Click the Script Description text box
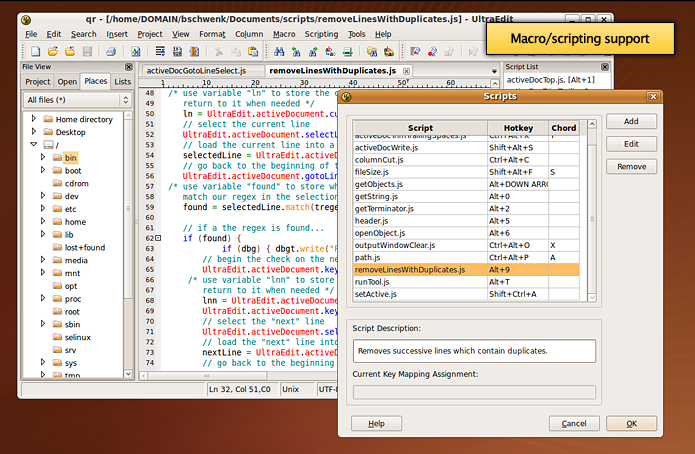Image resolution: width=695 pixels, height=454 pixels. (474, 351)
